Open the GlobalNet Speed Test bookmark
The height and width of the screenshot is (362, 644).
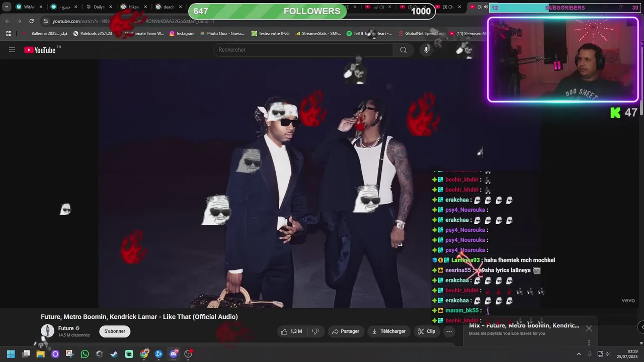(x=421, y=34)
